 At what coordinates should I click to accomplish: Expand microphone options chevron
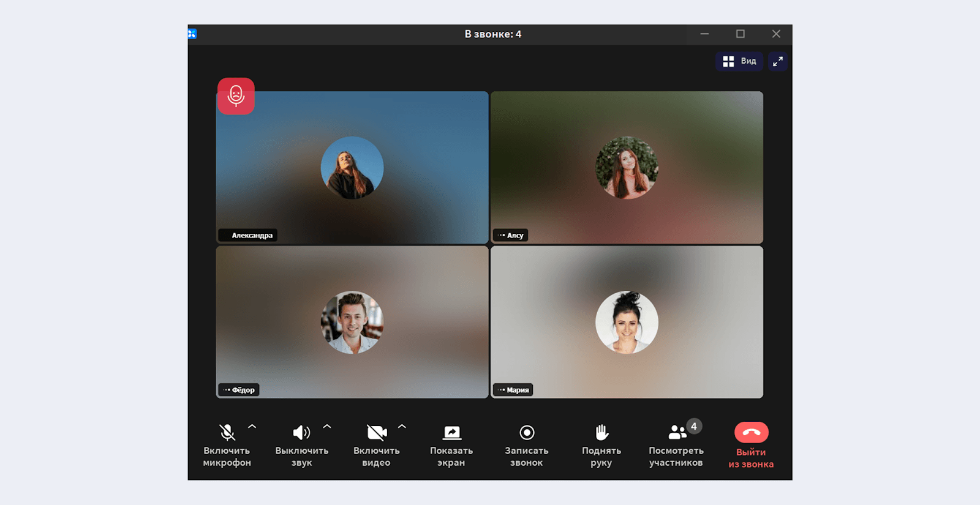pos(252,426)
